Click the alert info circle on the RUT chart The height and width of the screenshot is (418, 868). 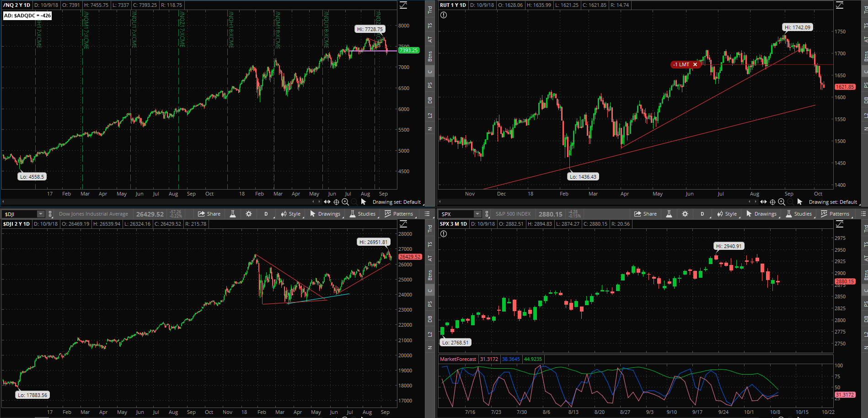click(444, 15)
